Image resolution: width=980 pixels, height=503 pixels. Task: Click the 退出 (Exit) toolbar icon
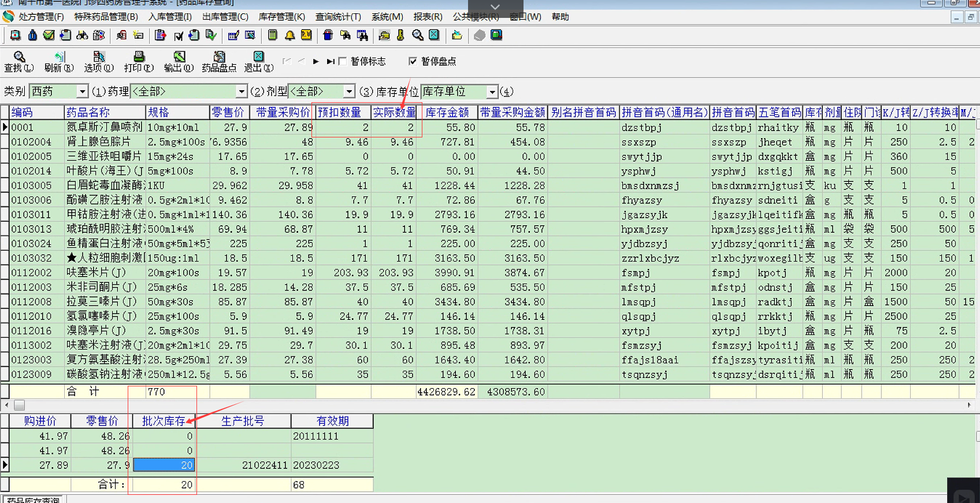tap(258, 61)
